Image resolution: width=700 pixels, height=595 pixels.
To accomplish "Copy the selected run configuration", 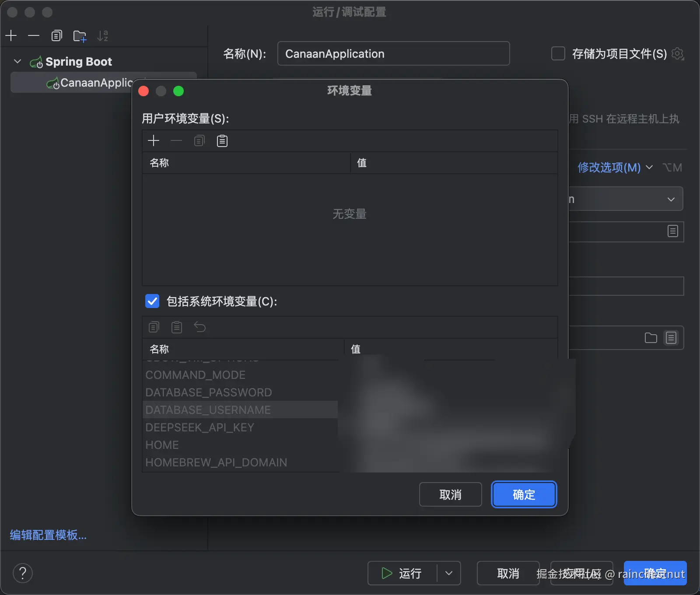I will click(x=57, y=35).
